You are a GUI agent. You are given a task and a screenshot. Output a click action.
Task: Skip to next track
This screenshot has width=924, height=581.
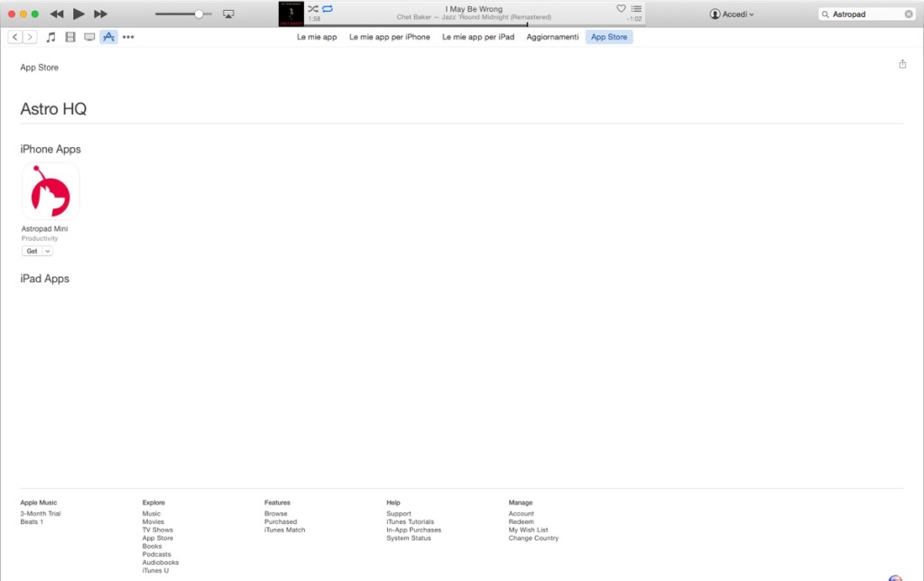[x=101, y=14]
